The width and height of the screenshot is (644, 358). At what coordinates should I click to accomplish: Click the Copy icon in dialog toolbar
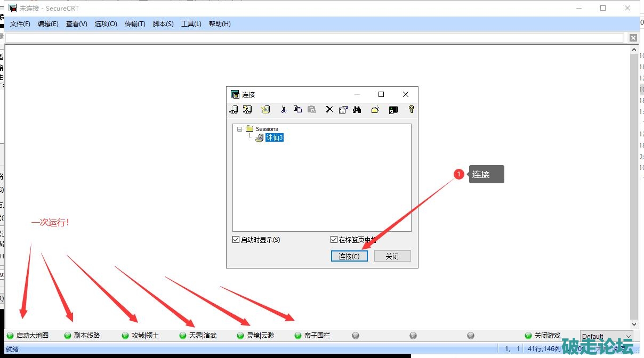coord(297,110)
